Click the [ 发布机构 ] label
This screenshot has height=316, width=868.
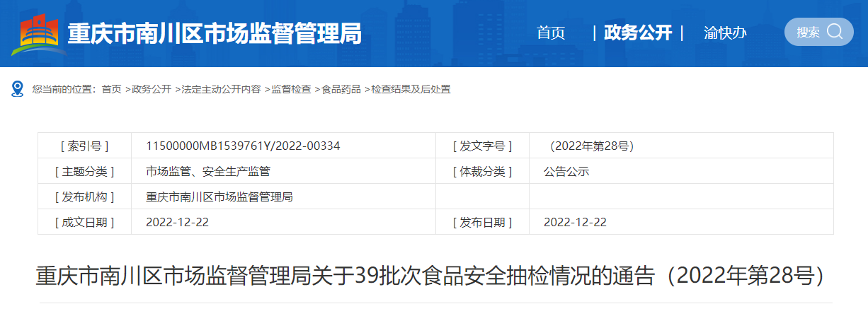tap(85, 197)
